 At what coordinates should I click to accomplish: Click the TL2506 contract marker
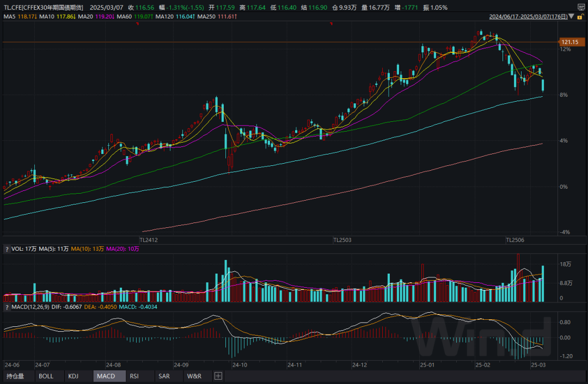coord(515,240)
